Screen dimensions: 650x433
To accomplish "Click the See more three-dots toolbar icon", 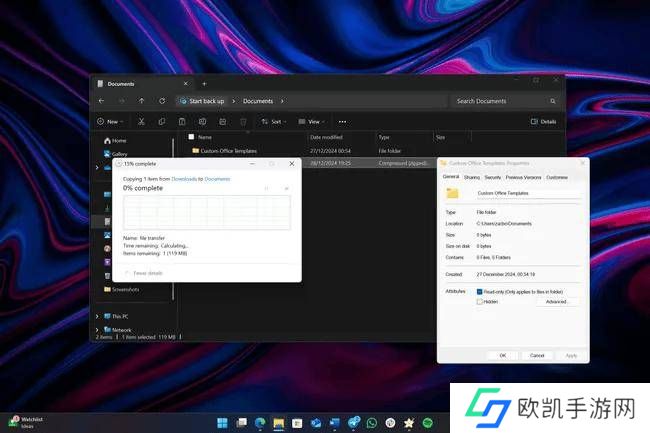I will pos(342,121).
